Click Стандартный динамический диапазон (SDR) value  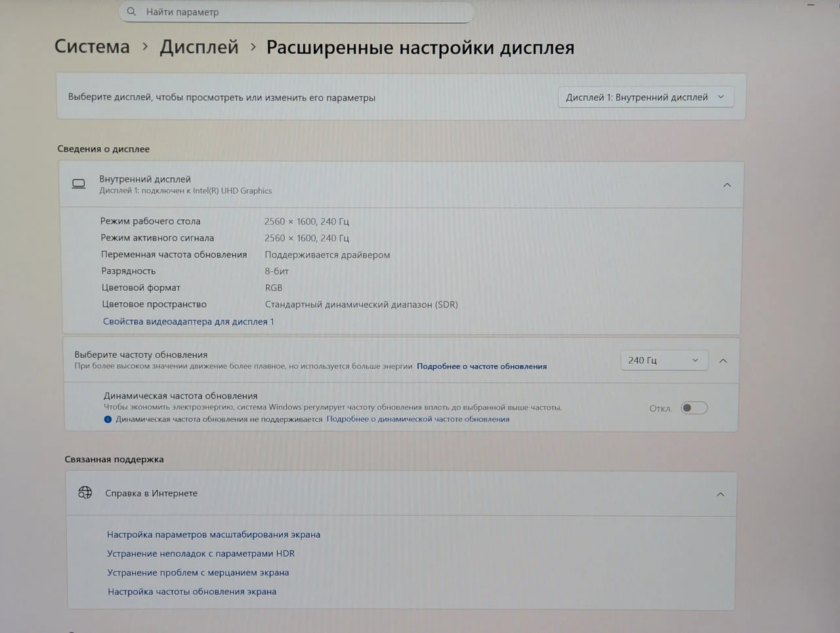362,305
